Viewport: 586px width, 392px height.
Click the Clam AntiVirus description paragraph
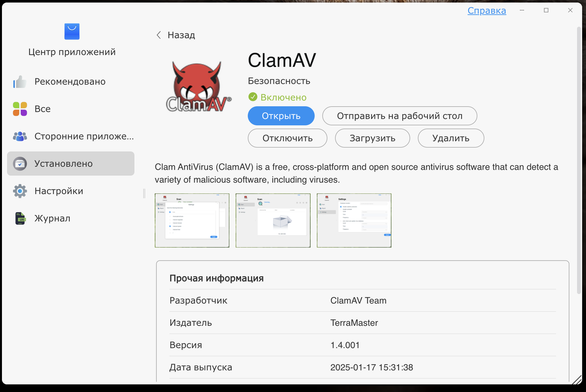[x=356, y=173]
